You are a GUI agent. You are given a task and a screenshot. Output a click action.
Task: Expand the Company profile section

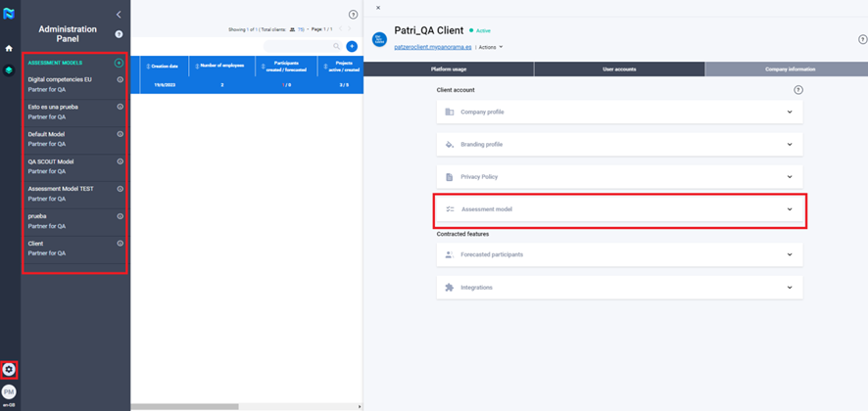(x=619, y=113)
